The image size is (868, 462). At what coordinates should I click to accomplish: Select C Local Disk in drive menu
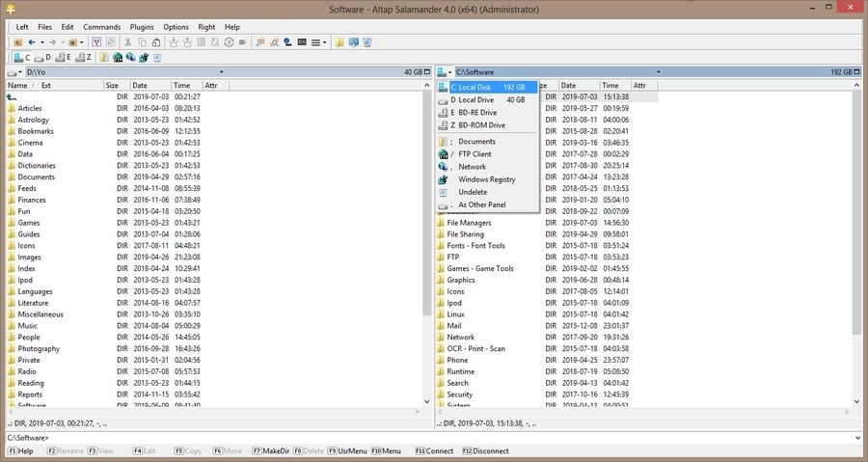(x=488, y=87)
